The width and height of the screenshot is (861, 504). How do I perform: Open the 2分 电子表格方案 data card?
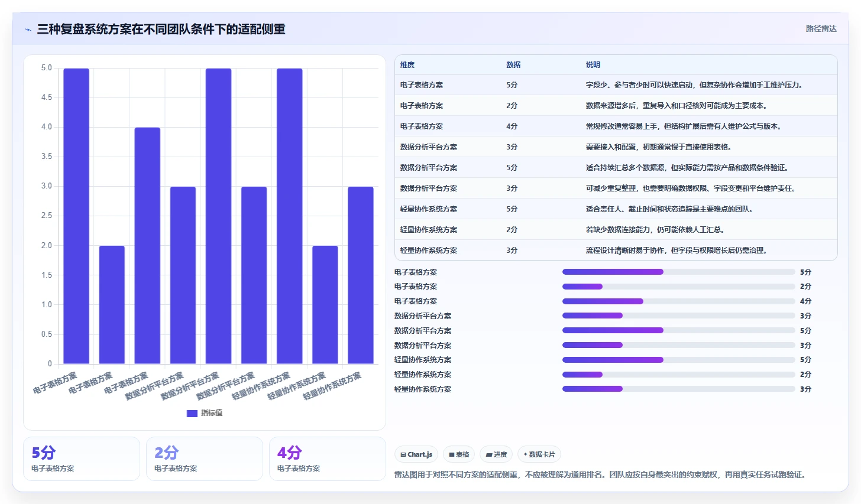[x=205, y=459]
